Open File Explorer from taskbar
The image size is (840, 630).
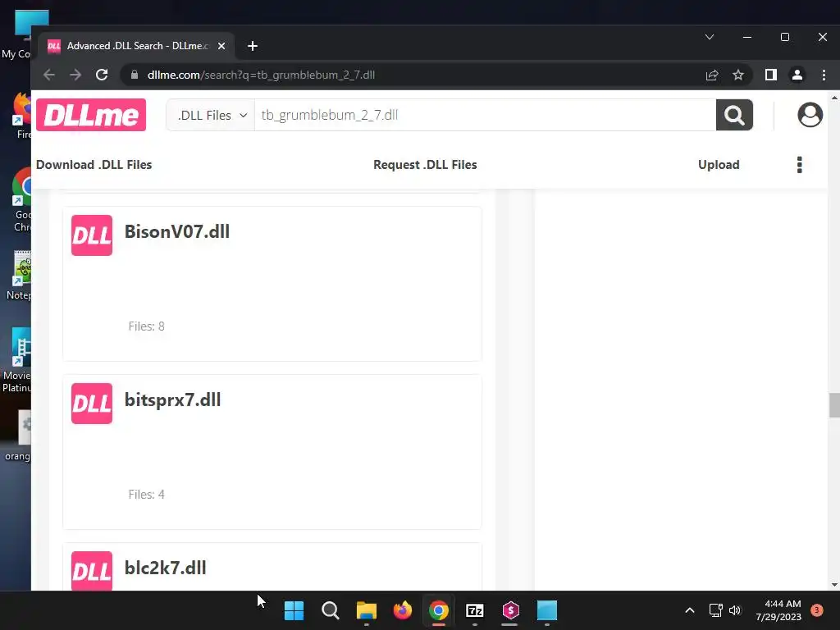[367, 610]
